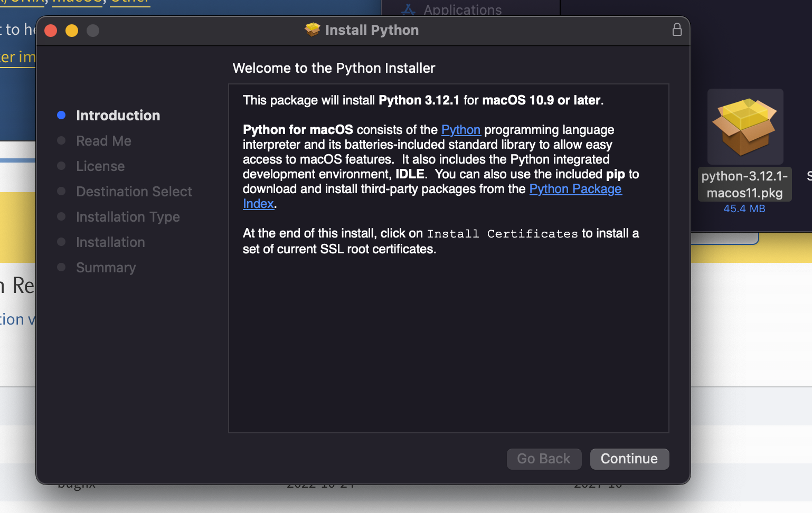Click Applications in the Finder window behind

pos(462,9)
